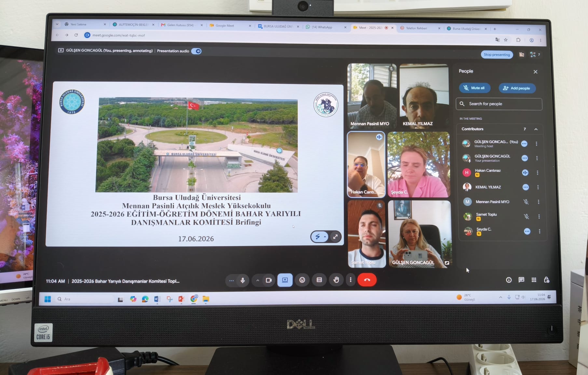
Task: Raise hand in the meeting
Action: click(336, 280)
